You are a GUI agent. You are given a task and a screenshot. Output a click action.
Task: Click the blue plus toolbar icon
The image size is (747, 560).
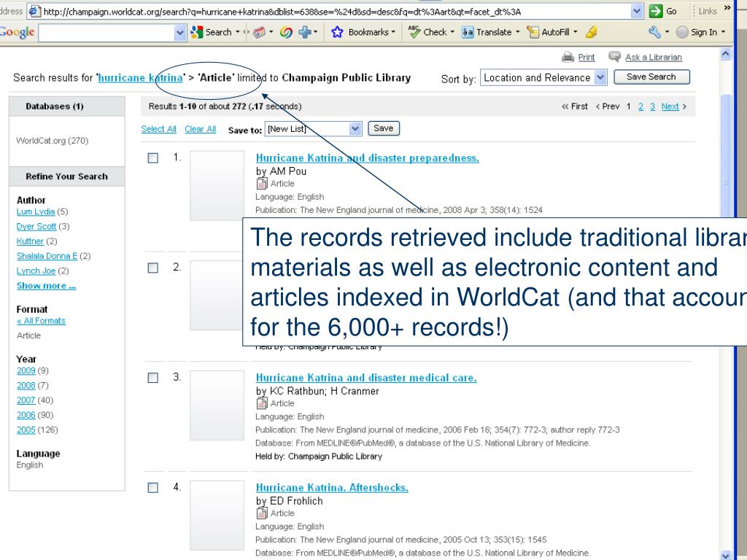pos(304,32)
